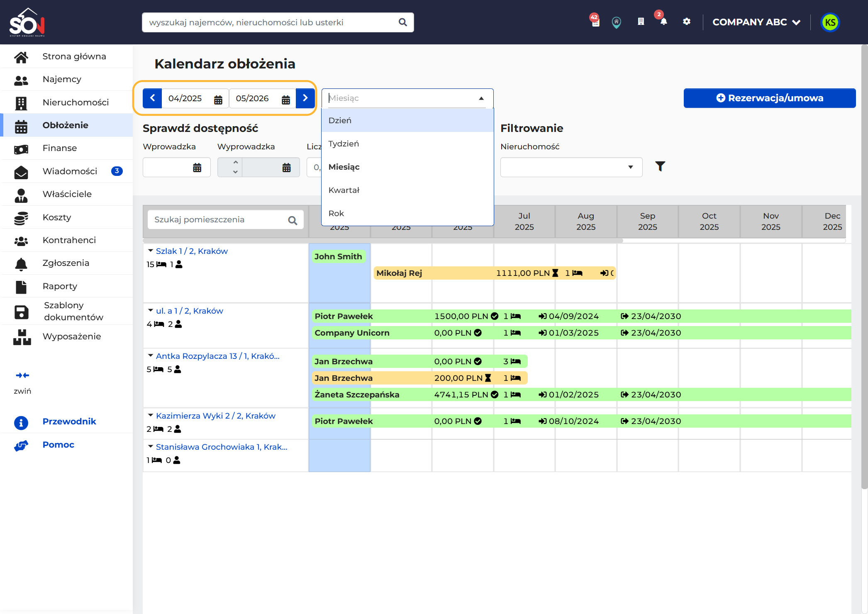Select Rok option in dropdown

click(x=407, y=213)
